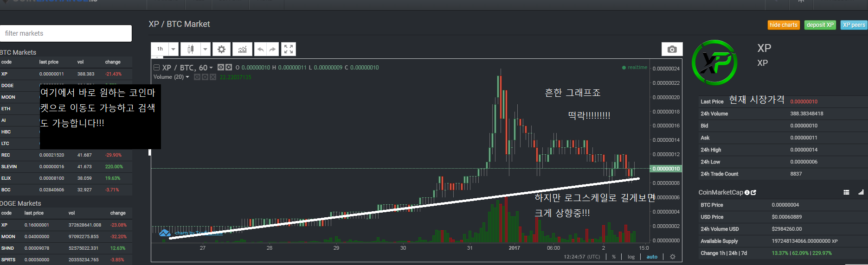Select the 1h time interval button
This screenshot has height=265, width=868.
tap(160, 49)
